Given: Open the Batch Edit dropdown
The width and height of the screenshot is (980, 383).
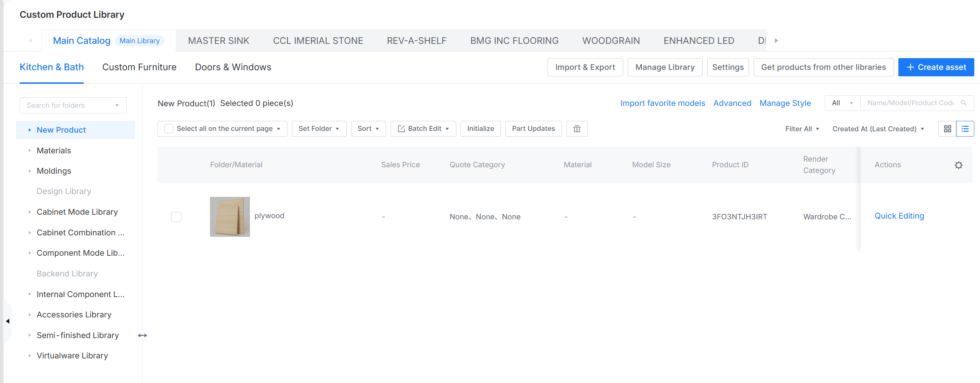Looking at the screenshot, I should [423, 129].
